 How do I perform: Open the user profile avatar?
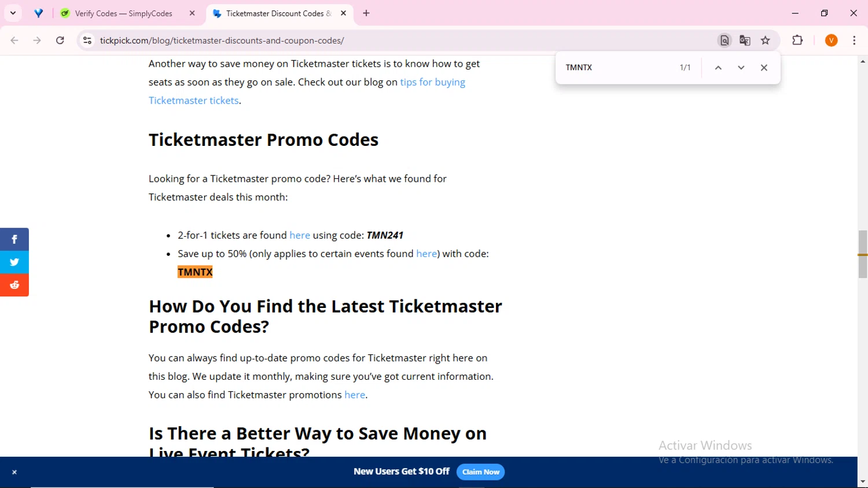point(832,41)
